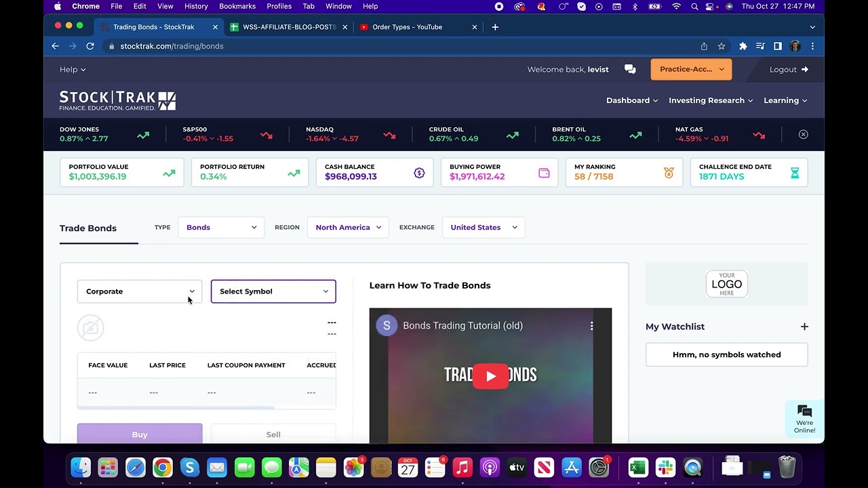Open the Select Symbol dropdown
Viewport: 868px width, 488px height.
(x=273, y=291)
